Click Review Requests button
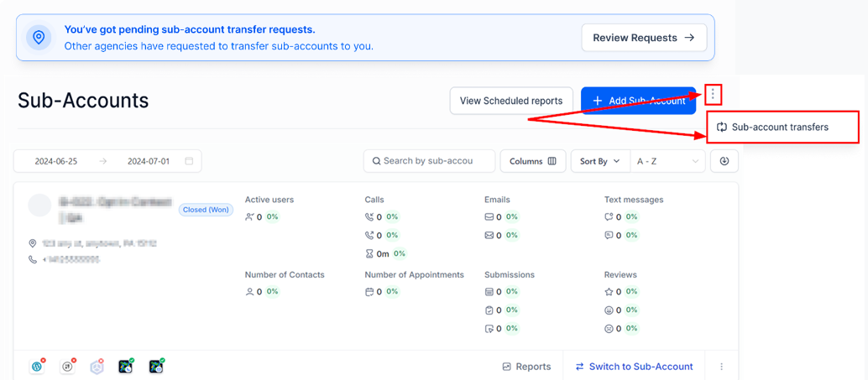Image resolution: width=868 pixels, height=380 pixels. click(x=645, y=38)
